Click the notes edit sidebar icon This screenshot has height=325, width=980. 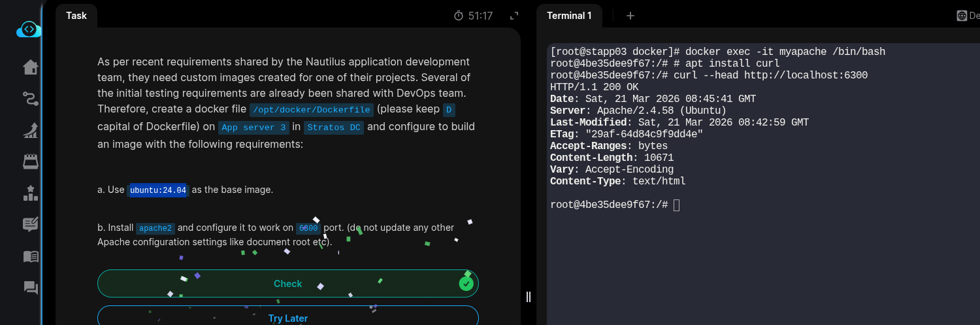pos(31,225)
